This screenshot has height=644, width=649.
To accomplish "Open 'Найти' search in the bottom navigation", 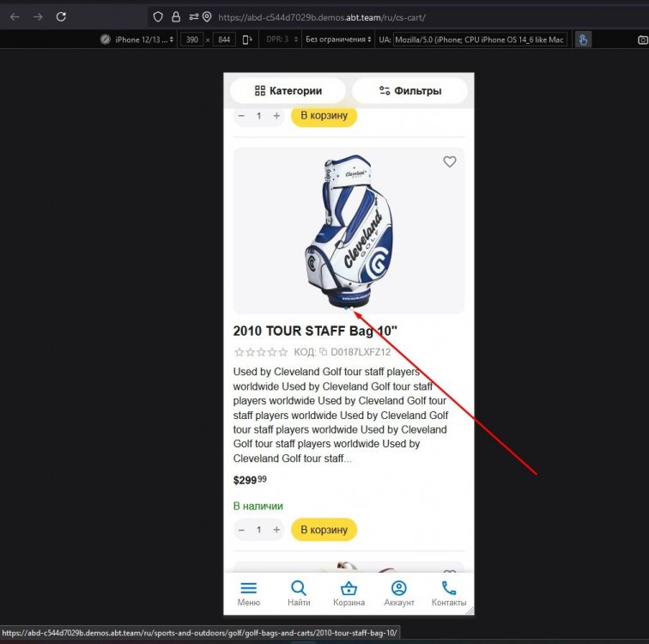I will pos(299,593).
